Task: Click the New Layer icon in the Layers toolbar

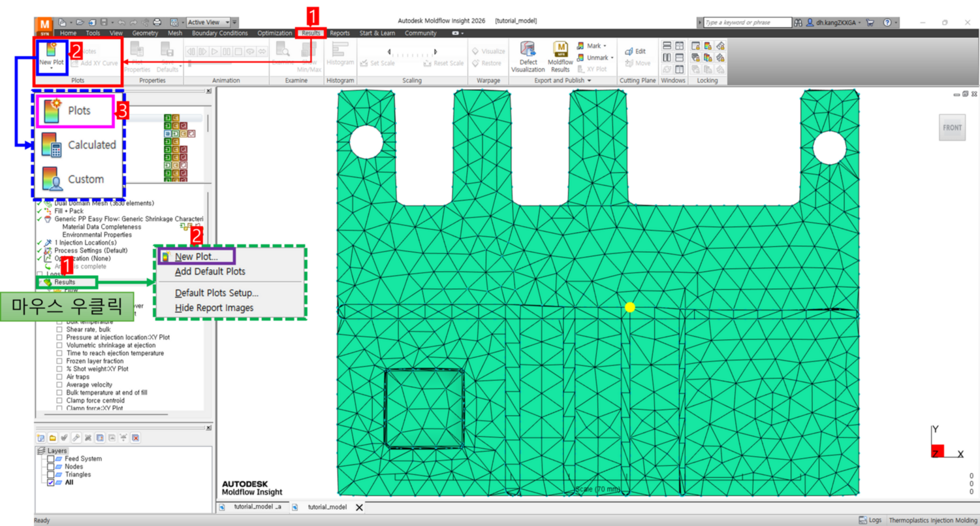Action: point(40,438)
